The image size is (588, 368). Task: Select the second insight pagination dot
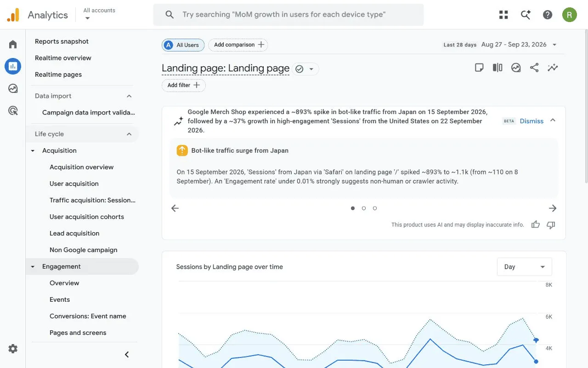(364, 208)
